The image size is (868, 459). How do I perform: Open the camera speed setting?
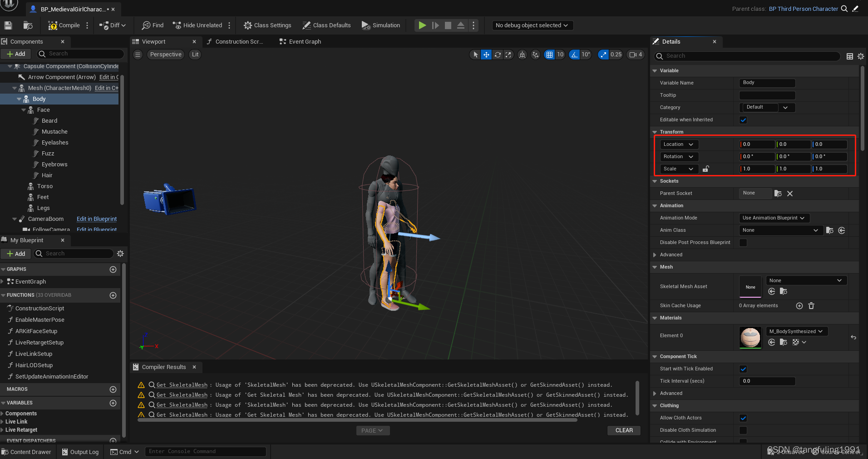click(636, 55)
